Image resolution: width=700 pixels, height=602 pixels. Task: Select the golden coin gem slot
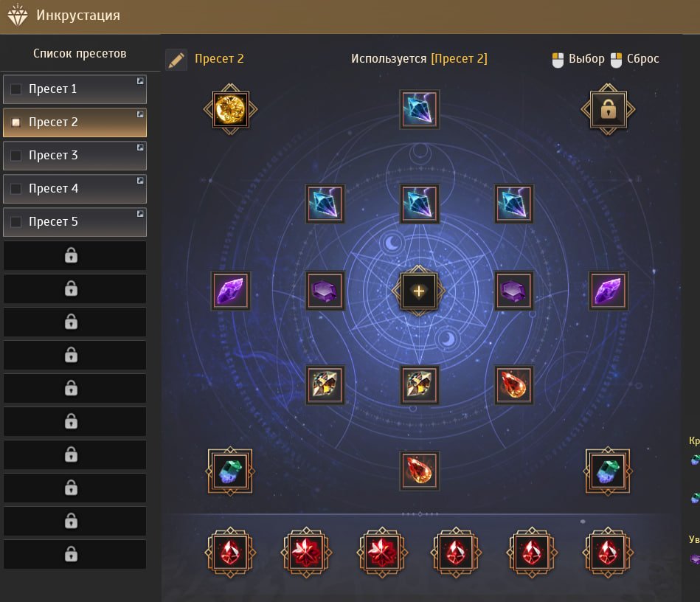click(230, 109)
